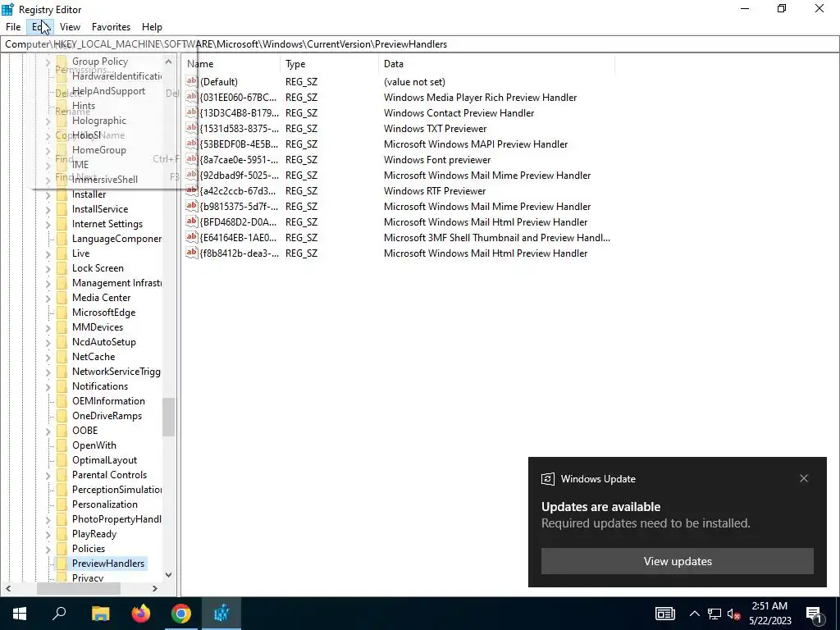Image resolution: width=840 pixels, height=630 pixels.
Task: Show hidden tray icons chevron
Action: (x=694, y=614)
